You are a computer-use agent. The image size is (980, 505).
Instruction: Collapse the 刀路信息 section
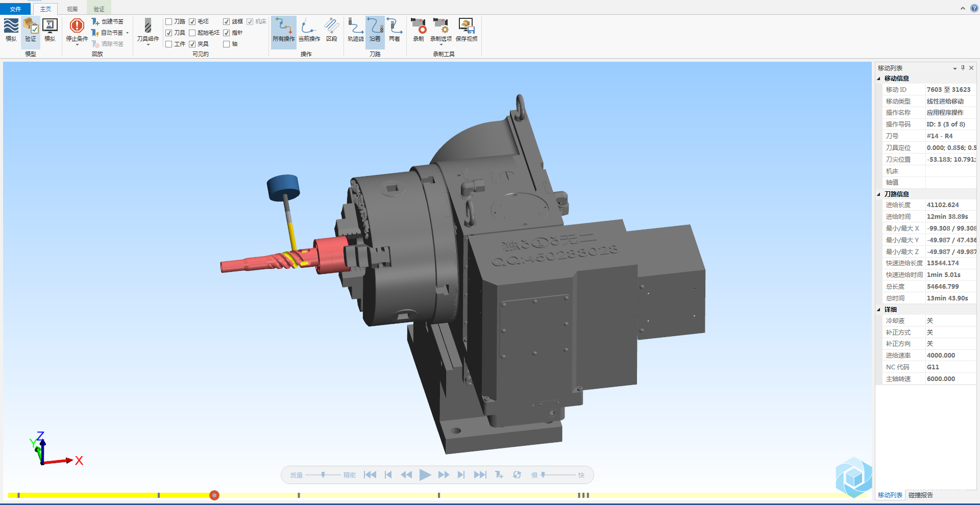pyautogui.click(x=879, y=194)
